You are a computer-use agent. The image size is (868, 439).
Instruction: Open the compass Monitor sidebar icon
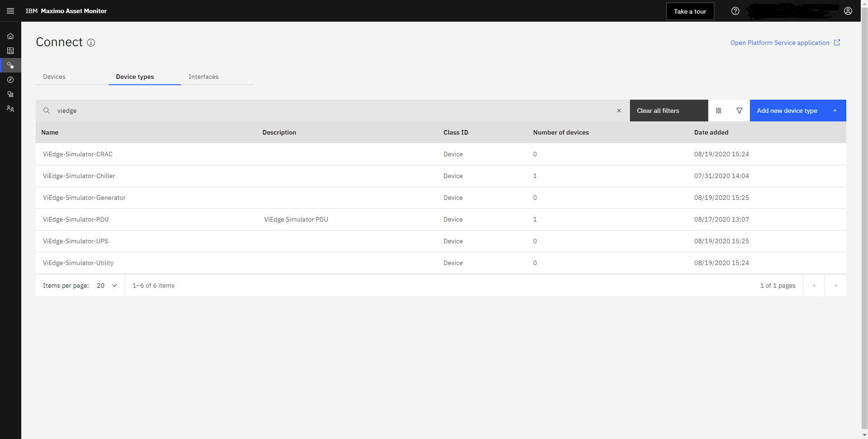(x=10, y=80)
